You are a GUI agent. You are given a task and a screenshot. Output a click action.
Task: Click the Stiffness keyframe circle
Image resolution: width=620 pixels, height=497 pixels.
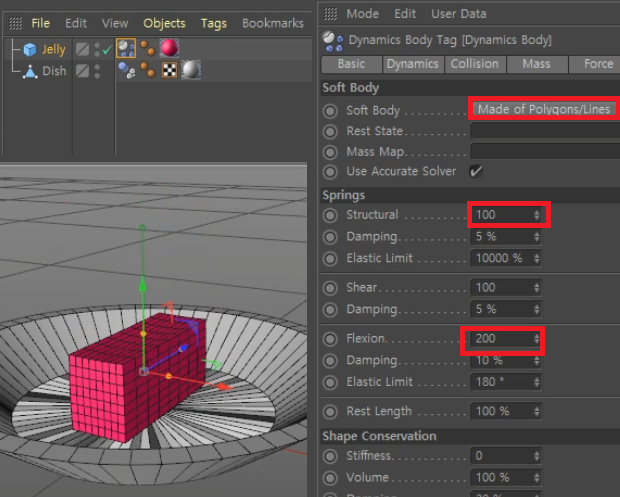pos(330,457)
